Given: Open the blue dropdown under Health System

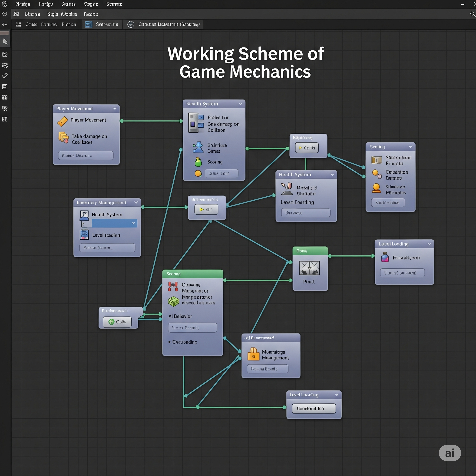Looking at the screenshot, I should (x=114, y=223).
